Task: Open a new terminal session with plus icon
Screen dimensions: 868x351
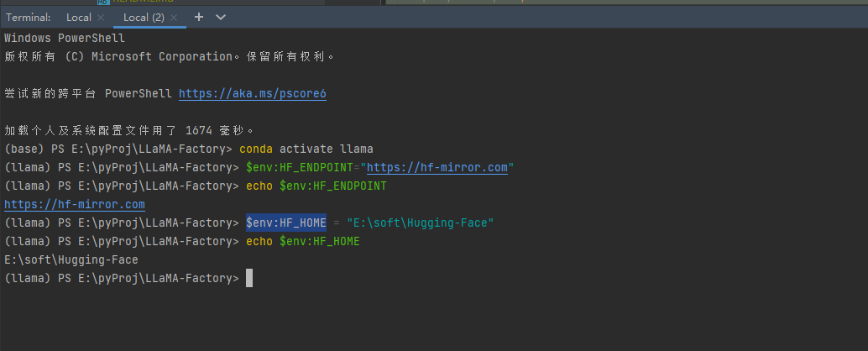Action: [199, 17]
